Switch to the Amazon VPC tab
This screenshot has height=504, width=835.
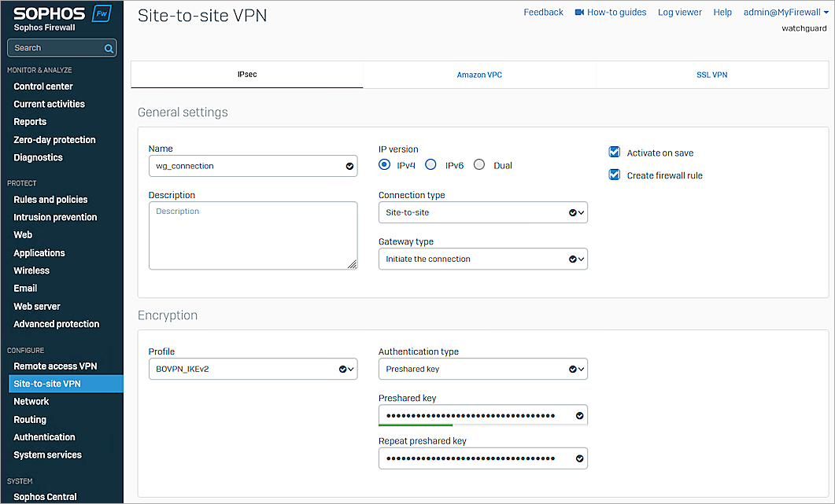click(479, 75)
